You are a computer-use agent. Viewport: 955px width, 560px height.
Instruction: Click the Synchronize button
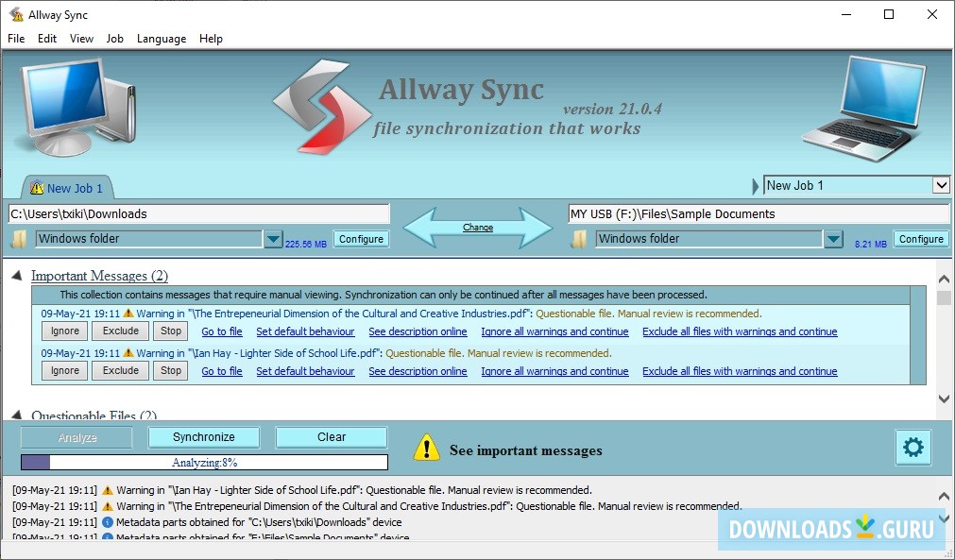coord(203,437)
